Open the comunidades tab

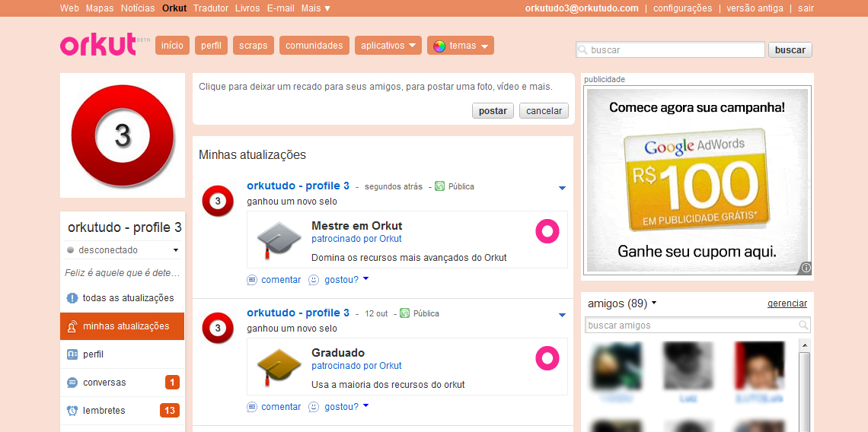pos(314,46)
